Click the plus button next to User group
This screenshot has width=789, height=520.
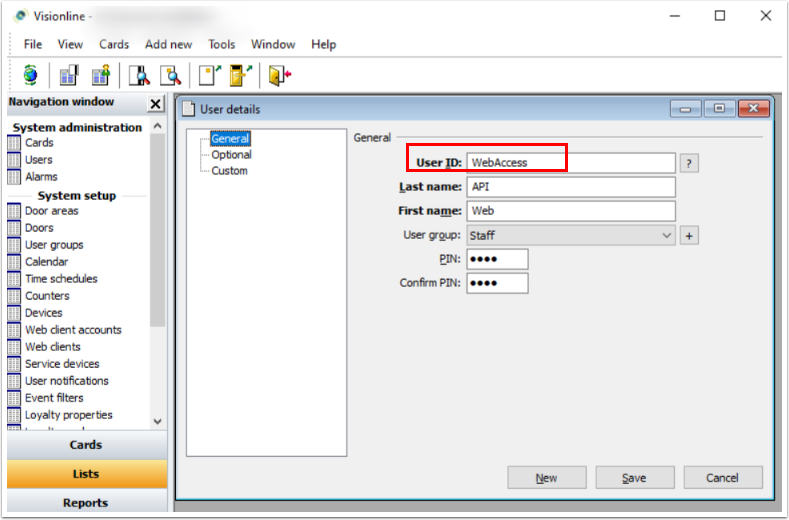[x=689, y=236]
